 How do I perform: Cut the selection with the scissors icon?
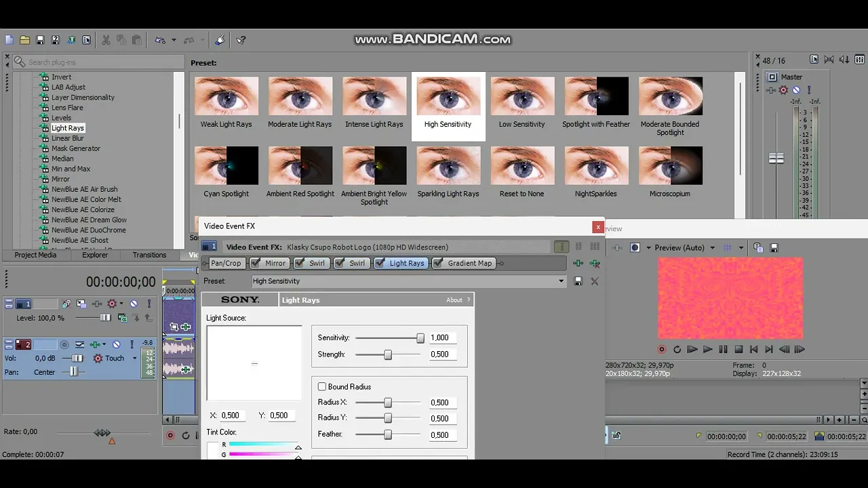tap(106, 40)
